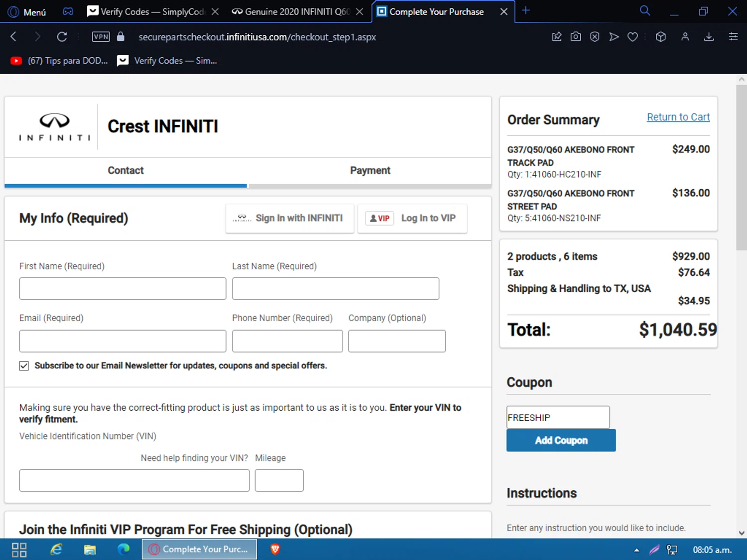Focus the Company optional field
This screenshot has height=560, width=747.
click(397, 341)
